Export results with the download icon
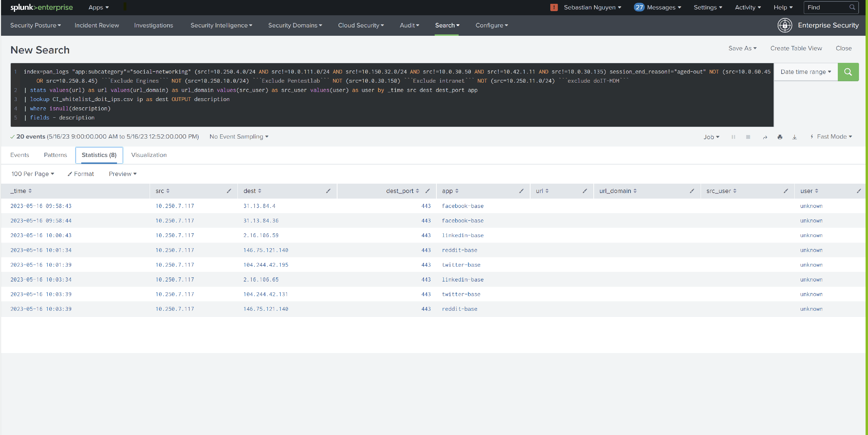The image size is (868, 435). (x=794, y=137)
